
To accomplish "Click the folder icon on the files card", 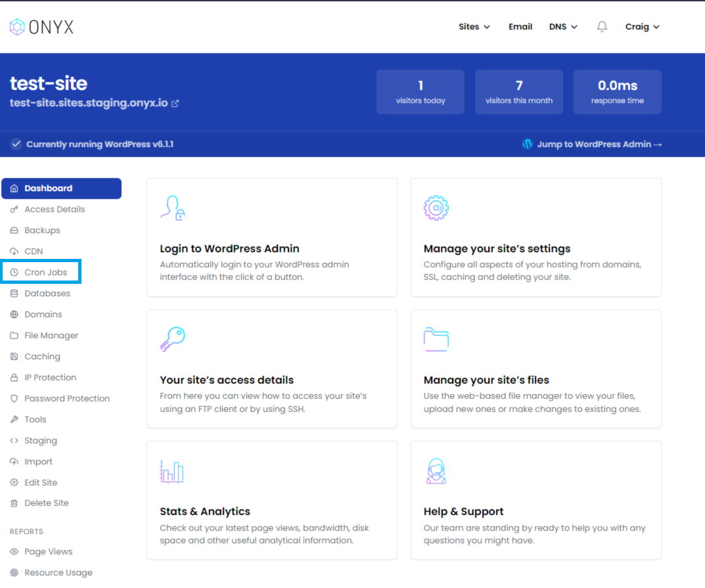I will pyautogui.click(x=436, y=340).
